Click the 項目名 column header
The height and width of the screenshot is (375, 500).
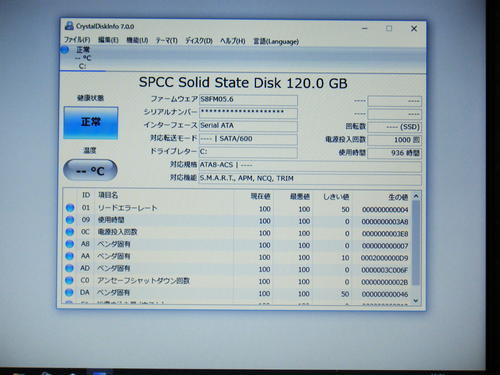pyautogui.click(x=108, y=195)
